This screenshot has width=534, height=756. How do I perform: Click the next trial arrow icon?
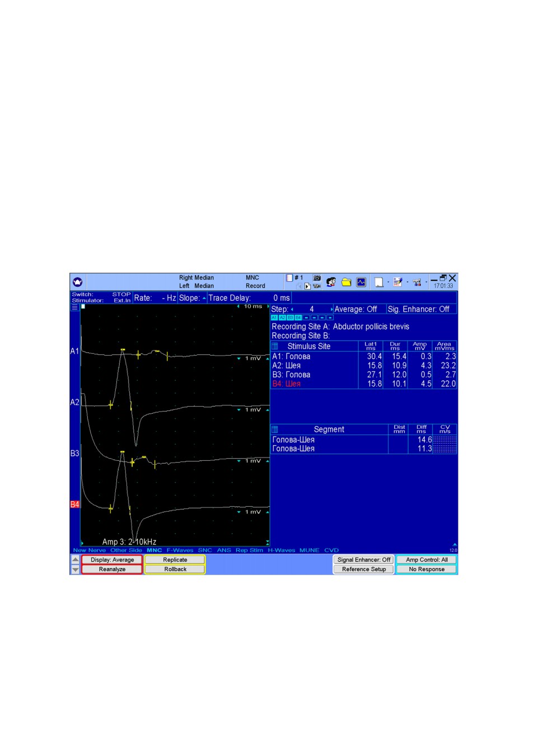307,286
